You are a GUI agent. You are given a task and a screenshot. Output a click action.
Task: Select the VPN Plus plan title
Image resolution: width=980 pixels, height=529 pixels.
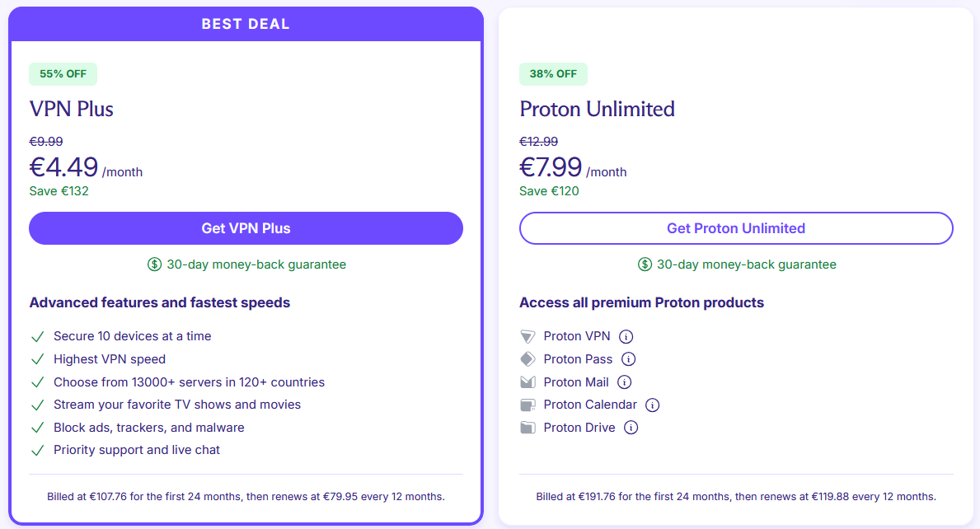pos(71,110)
